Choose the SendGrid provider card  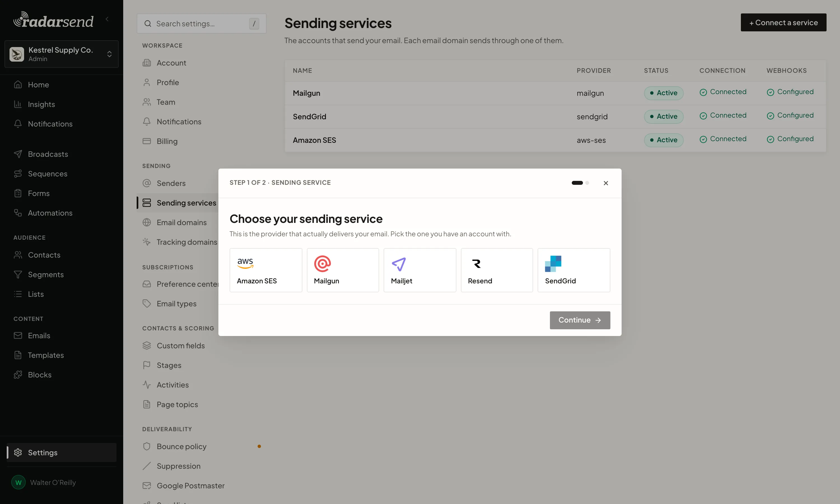tap(574, 270)
